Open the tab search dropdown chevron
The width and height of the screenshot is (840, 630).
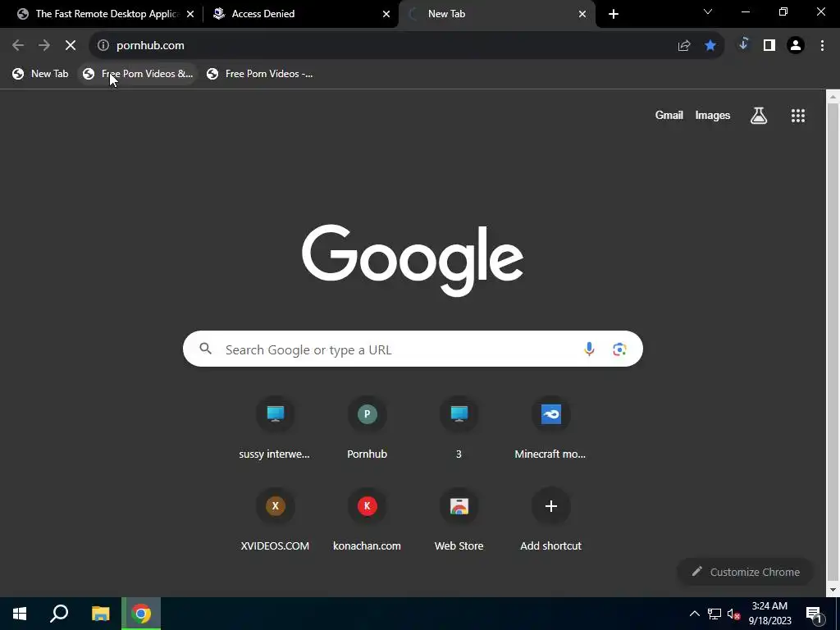click(708, 11)
